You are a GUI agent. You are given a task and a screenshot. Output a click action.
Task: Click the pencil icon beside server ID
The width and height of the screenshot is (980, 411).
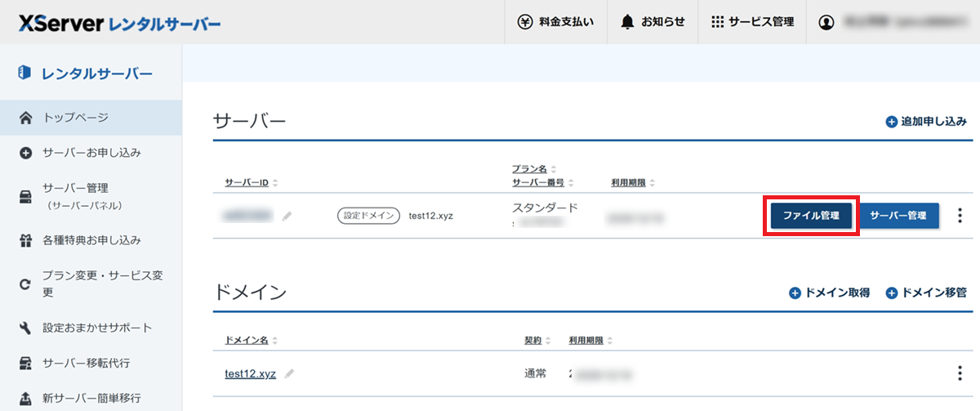287,217
